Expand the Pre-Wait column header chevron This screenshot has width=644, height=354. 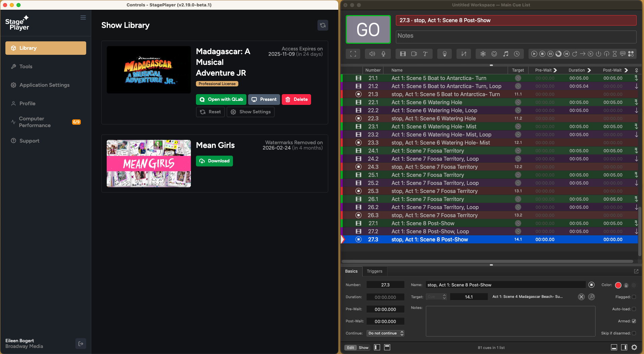click(x=555, y=70)
